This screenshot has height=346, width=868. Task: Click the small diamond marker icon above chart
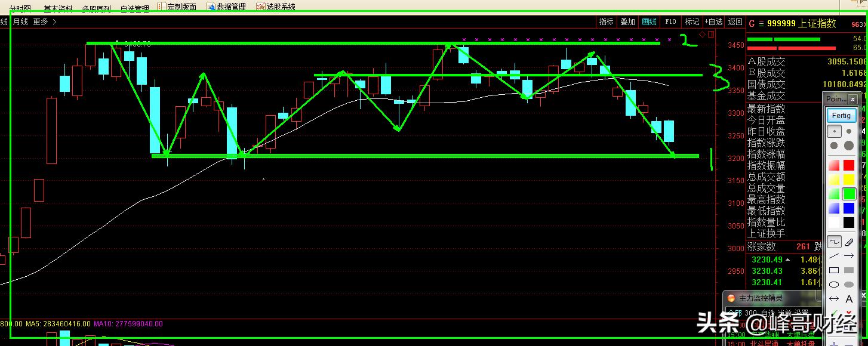pyautogui.click(x=702, y=35)
